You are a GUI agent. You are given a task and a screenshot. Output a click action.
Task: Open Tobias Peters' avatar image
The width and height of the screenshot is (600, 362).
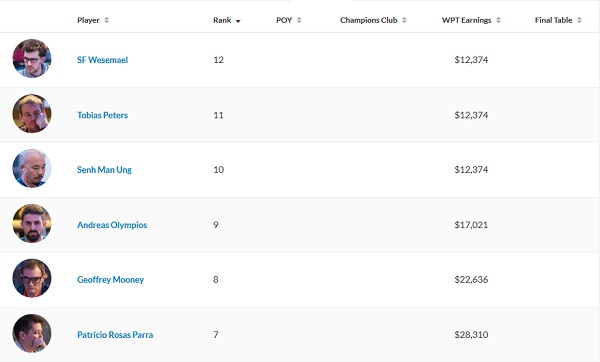[x=32, y=113]
